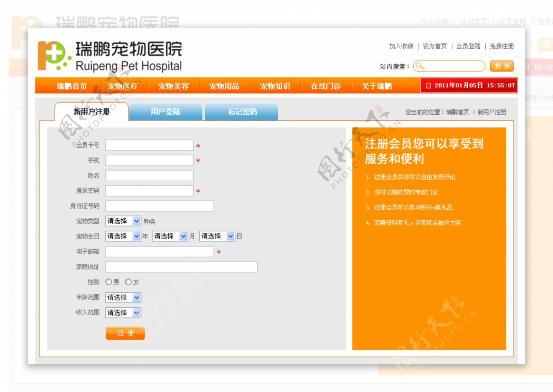The height and width of the screenshot is (392, 553).
Task: Open the 宠物用品 nav menu
Action: click(x=224, y=86)
